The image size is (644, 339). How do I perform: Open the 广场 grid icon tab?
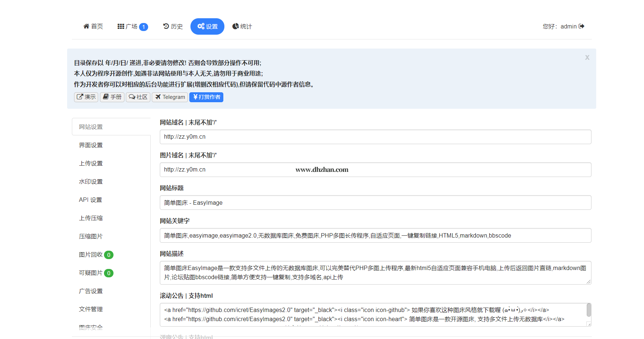(x=121, y=26)
